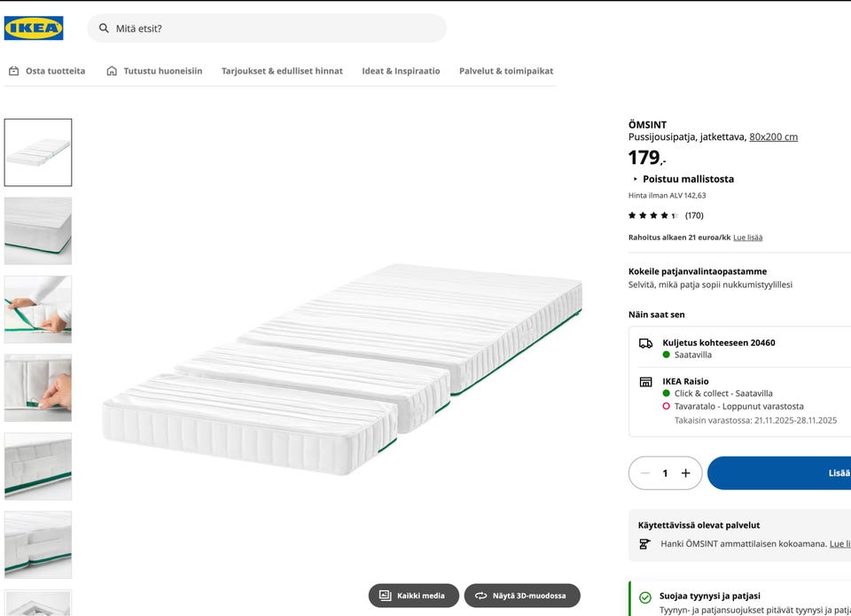Click the search magnifier icon
Viewport: 851px width, 616px height.
click(x=104, y=28)
